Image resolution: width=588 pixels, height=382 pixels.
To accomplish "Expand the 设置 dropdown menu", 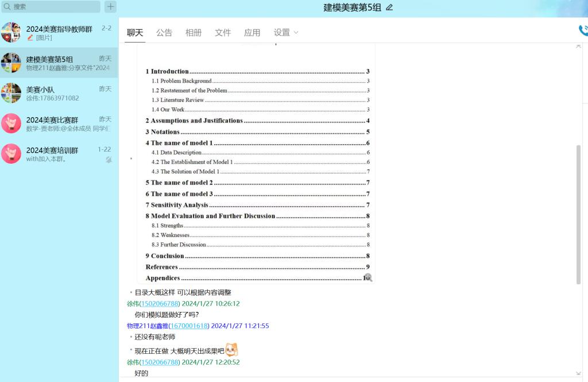I will (286, 33).
